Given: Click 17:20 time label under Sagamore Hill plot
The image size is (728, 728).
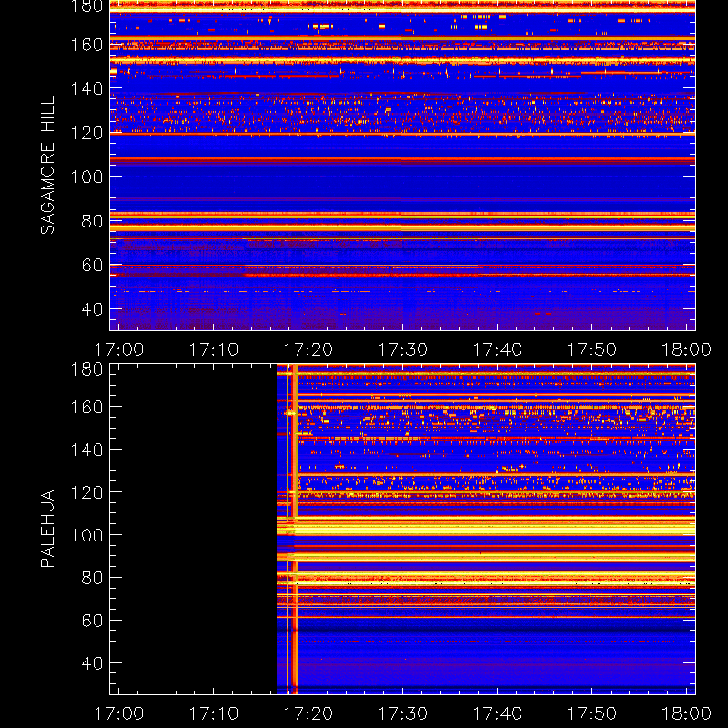Looking at the screenshot, I should coord(308,349).
